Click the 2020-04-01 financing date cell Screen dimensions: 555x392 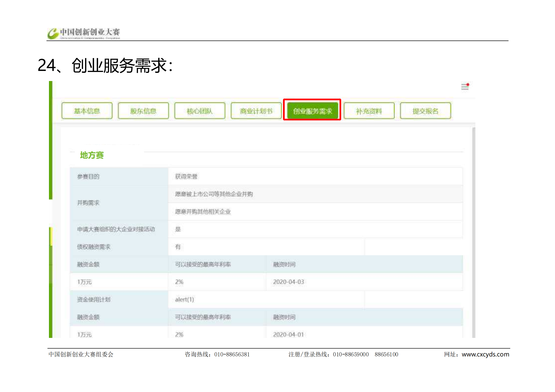pos(289,334)
